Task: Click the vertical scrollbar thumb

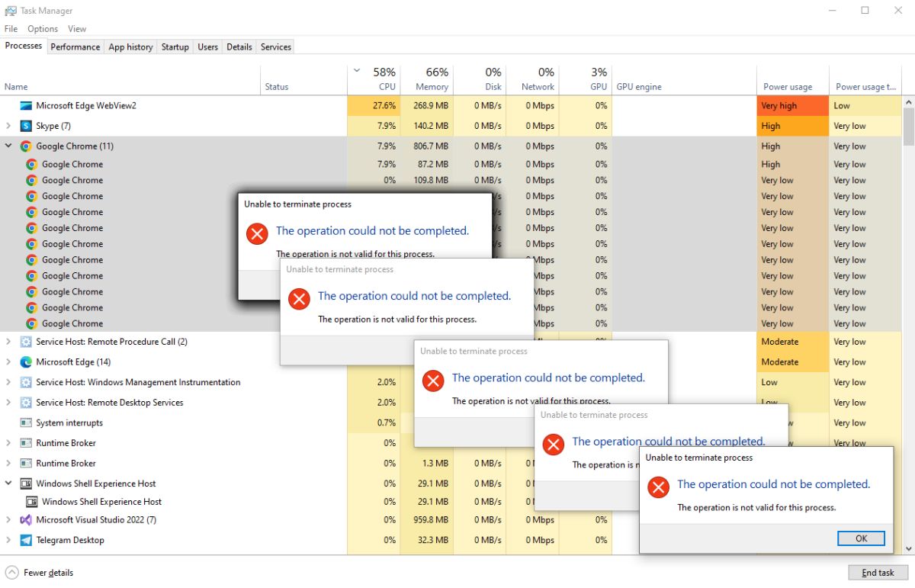Action: coord(908,126)
